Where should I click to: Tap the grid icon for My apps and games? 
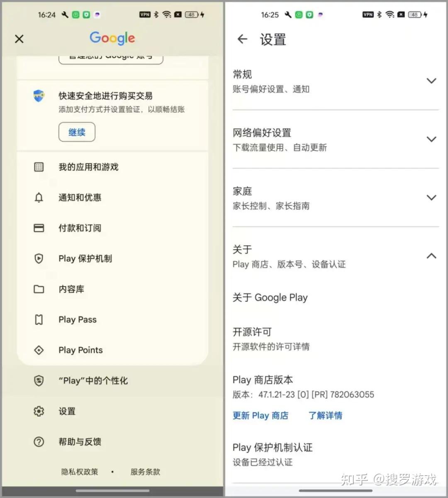[39, 167]
